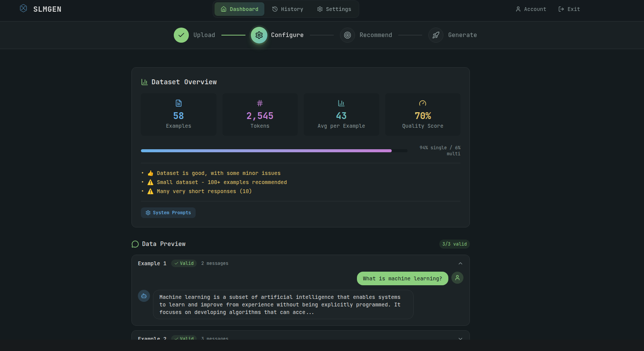Click the Account link
The height and width of the screenshot is (351, 644).
[531, 9]
